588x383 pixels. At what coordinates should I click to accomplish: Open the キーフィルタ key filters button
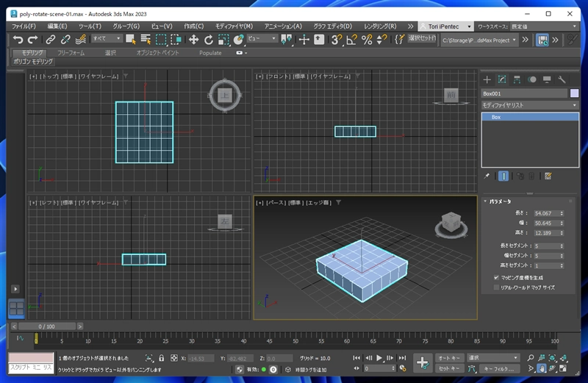tap(499, 369)
